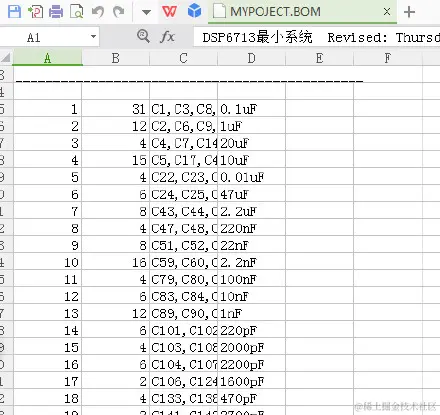Click cell with value 220nF
This screenshot has width=440, height=415.
251,228
